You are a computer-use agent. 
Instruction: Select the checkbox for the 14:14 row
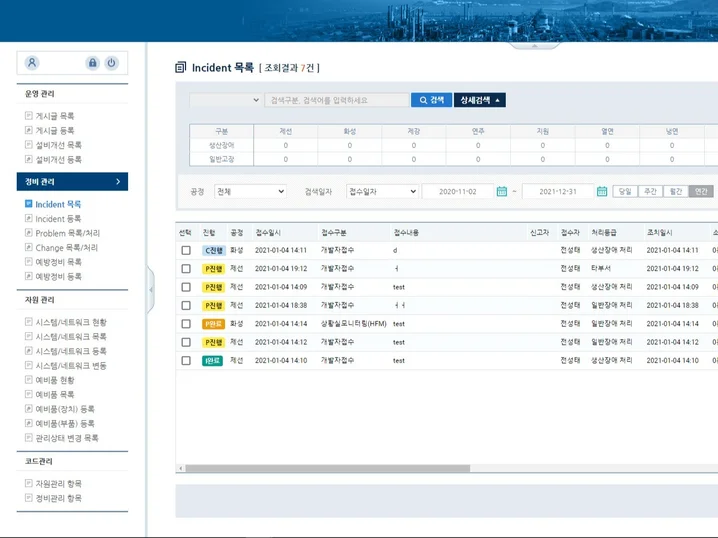coord(186,324)
